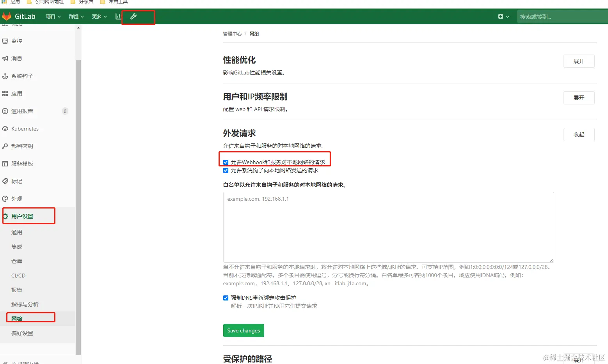Screen dimensions: 608x364
Task: Go to 管理中心 breadcrumb link
Action: (x=232, y=34)
